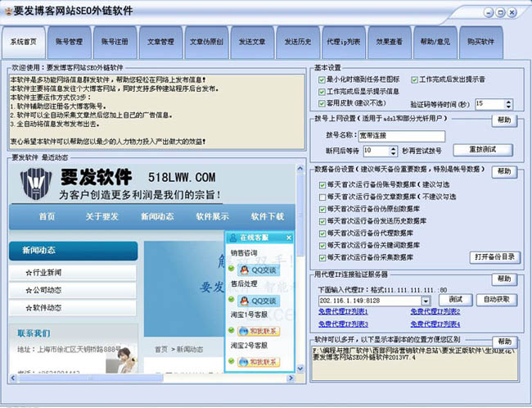Decrease the 验证码等待时间 value with down arrow
The height and width of the screenshot is (408, 532).
[x=508, y=107]
